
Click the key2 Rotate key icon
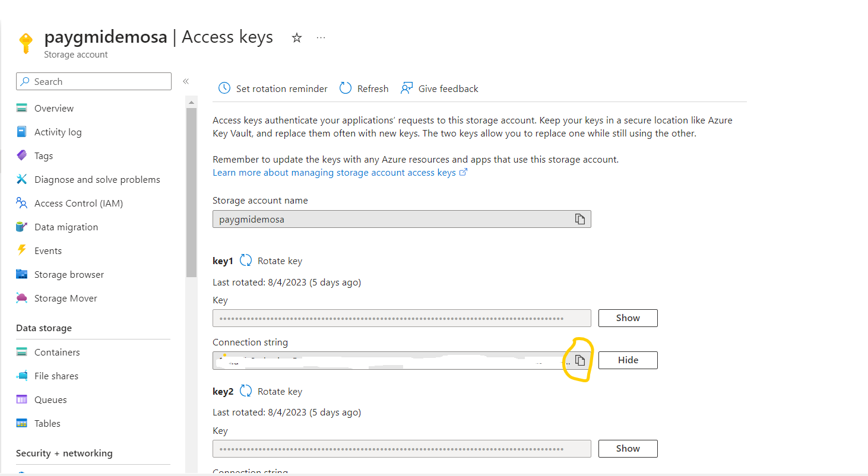(246, 391)
